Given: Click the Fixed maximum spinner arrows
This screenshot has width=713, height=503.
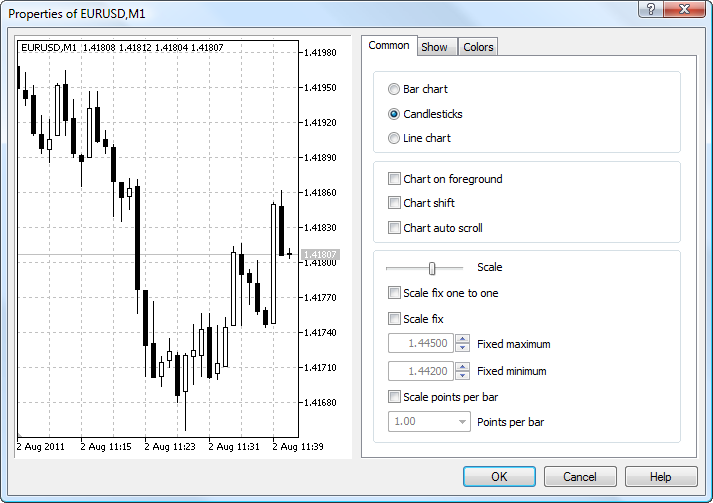Looking at the screenshot, I should pyautogui.click(x=462, y=344).
